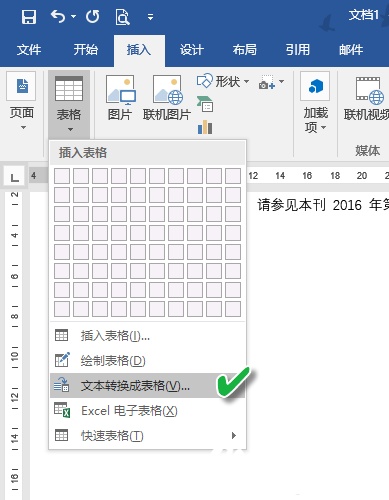Open the 形状 shapes dropdown
The width and height of the screenshot is (389, 500).
click(223, 81)
